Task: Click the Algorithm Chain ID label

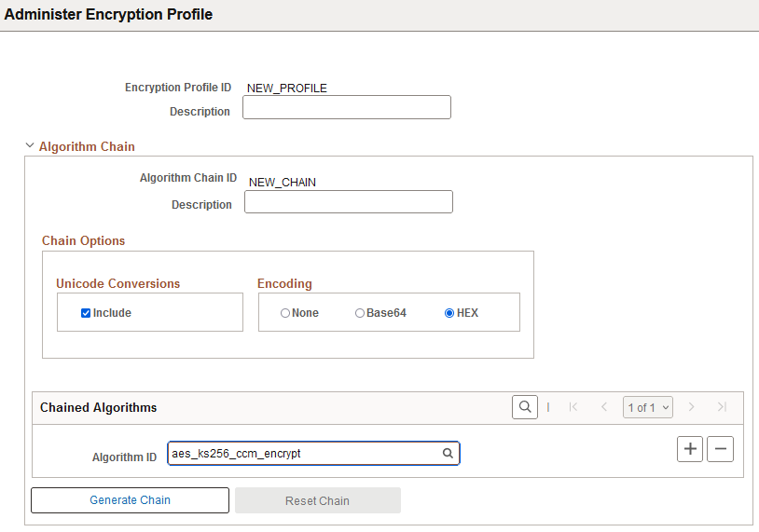Action: coord(188,178)
